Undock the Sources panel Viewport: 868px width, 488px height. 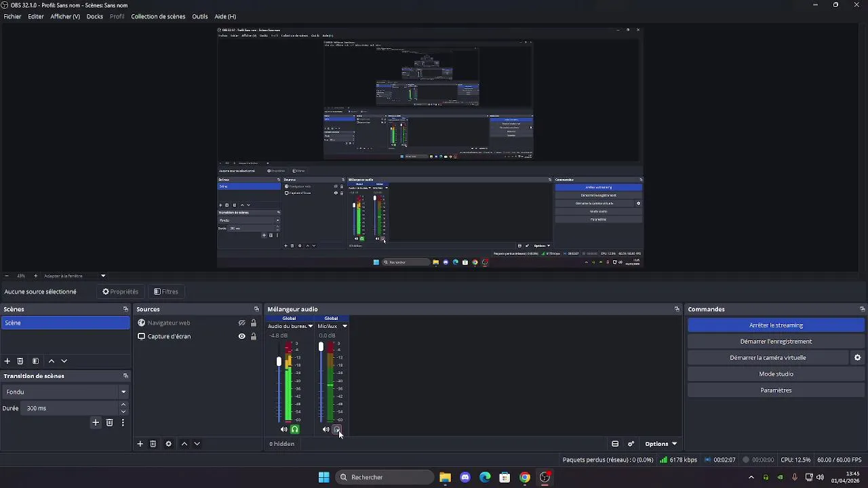[256, 309]
